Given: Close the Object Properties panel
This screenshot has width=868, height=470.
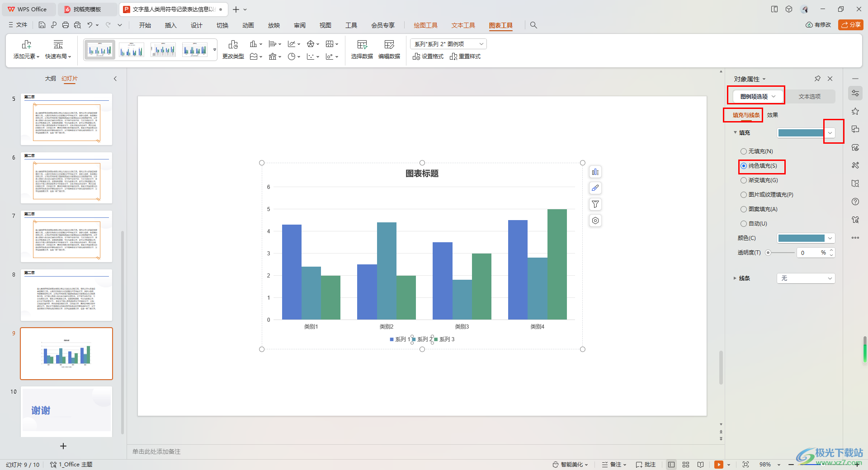Looking at the screenshot, I should click(x=830, y=79).
